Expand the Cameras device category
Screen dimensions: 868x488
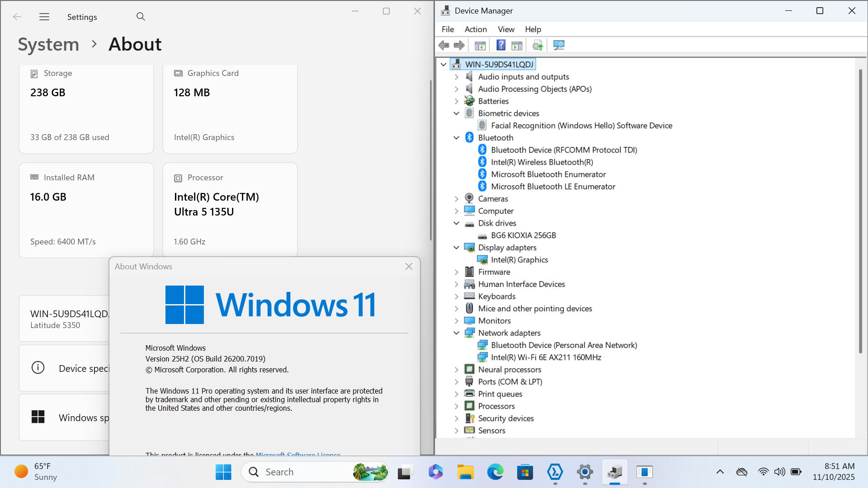tap(457, 199)
